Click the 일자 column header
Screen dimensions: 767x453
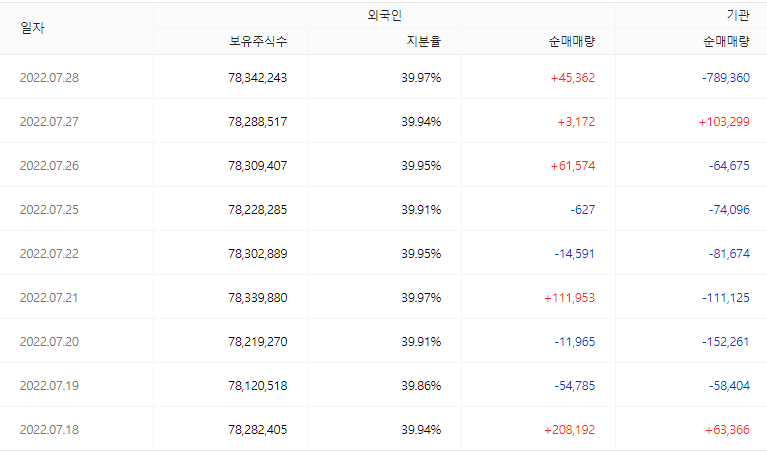(x=32, y=28)
